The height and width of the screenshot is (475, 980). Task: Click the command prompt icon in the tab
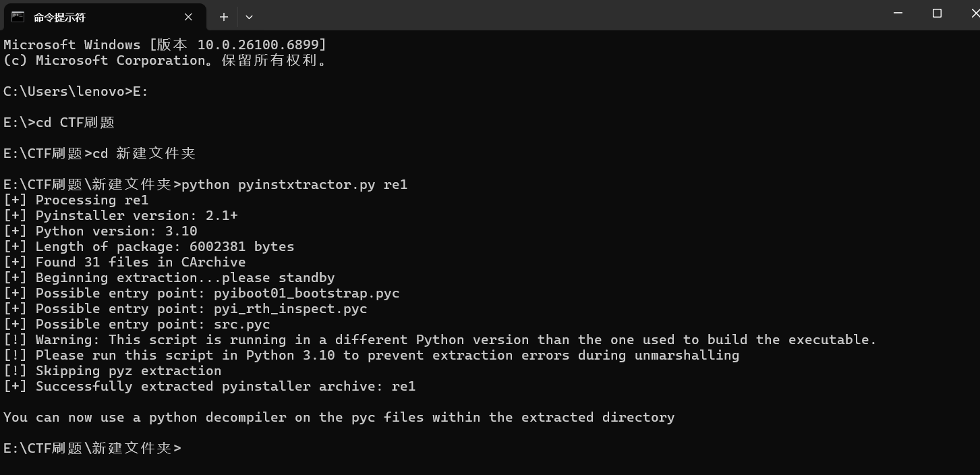click(18, 17)
